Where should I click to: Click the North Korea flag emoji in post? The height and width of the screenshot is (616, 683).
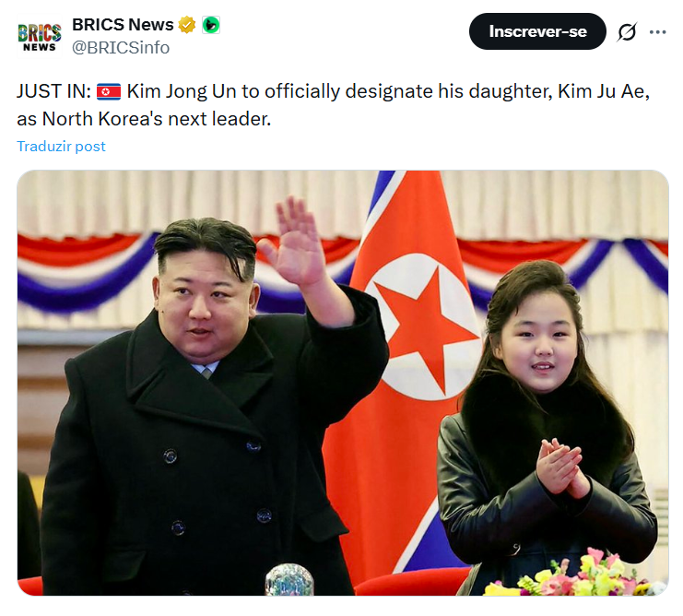(109, 92)
